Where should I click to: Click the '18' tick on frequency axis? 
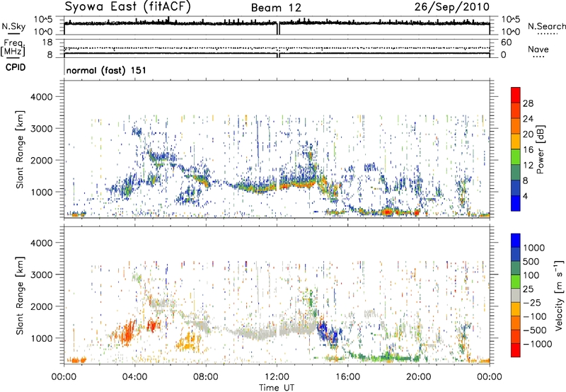point(47,42)
